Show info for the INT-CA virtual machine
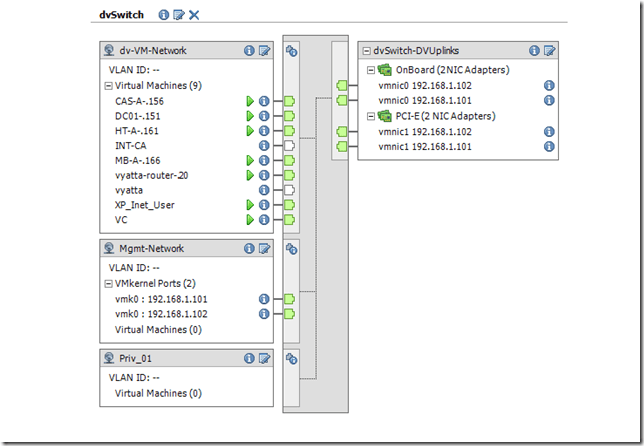 tap(265, 146)
